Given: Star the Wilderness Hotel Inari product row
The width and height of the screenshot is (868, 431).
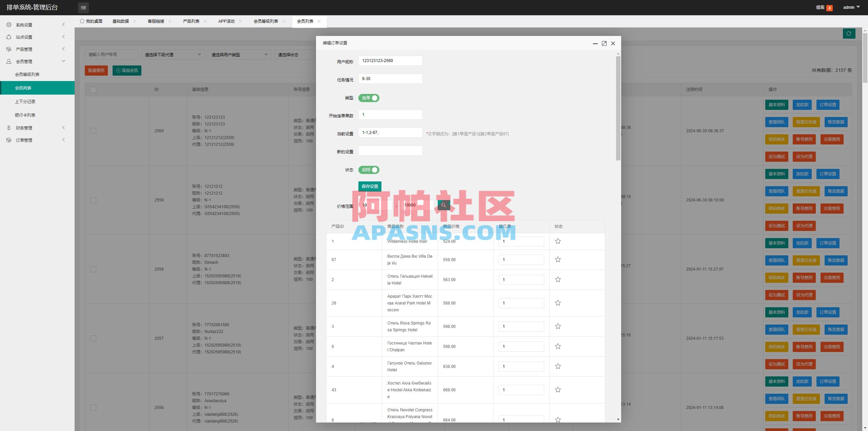Looking at the screenshot, I should pos(558,241).
